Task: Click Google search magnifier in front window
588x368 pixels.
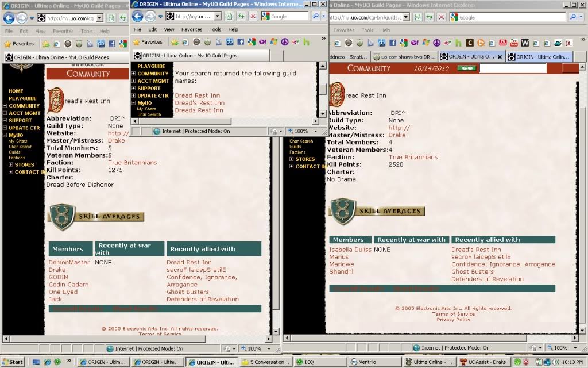Action: (x=316, y=17)
